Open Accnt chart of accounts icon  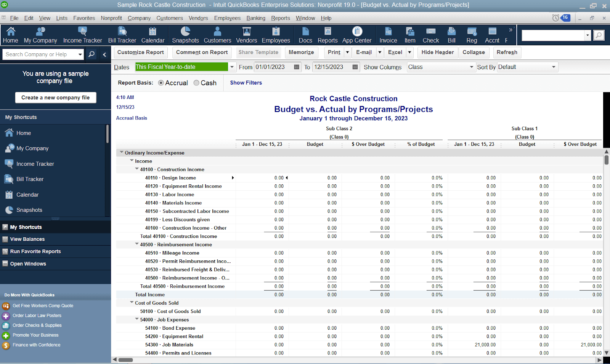(x=492, y=35)
